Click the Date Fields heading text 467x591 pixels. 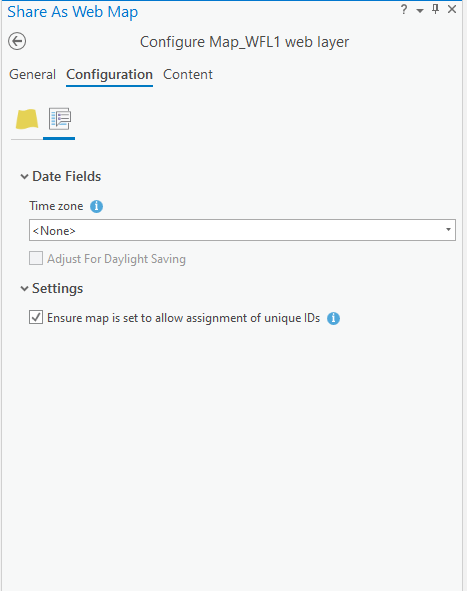(x=67, y=176)
